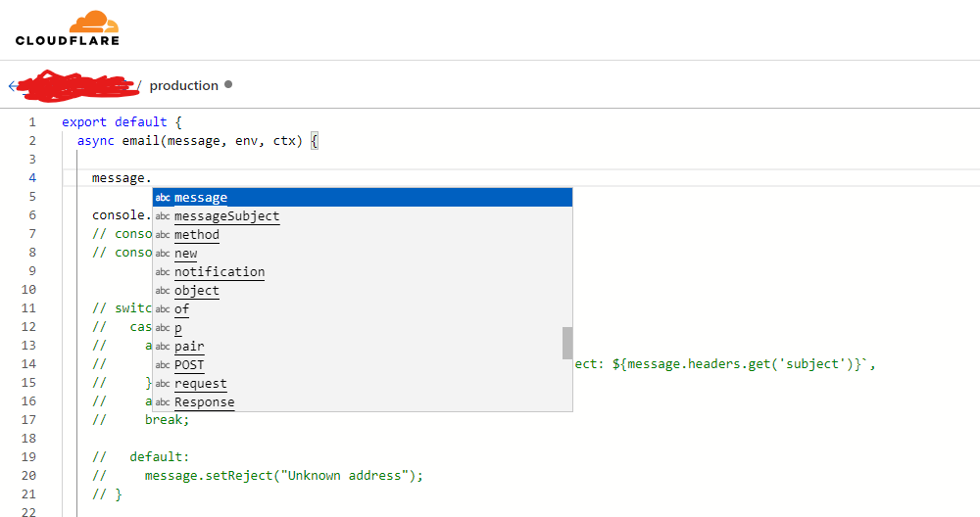
Task: Click 'async email(message, env, ctx)' line
Action: click(190, 140)
